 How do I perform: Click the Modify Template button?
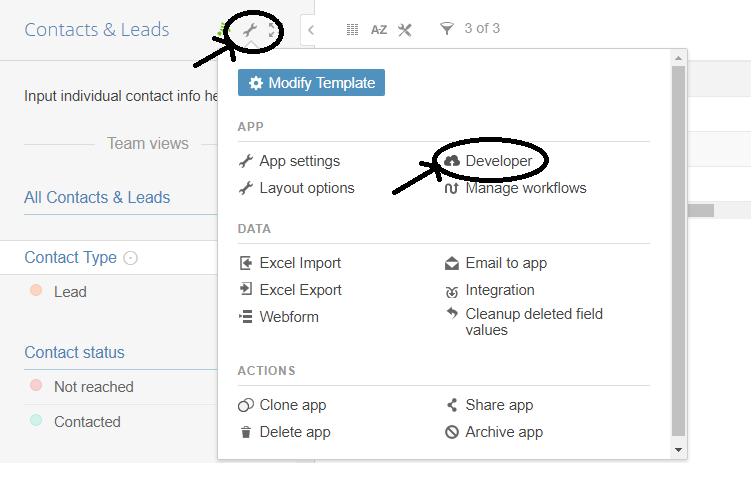tap(311, 83)
